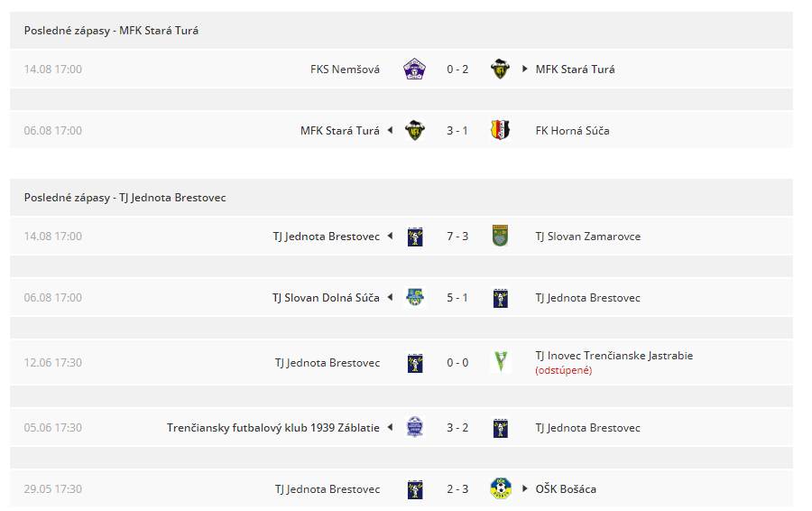812x511 pixels.
Task: Open the FKS Nemšová team link
Action: [x=345, y=70]
